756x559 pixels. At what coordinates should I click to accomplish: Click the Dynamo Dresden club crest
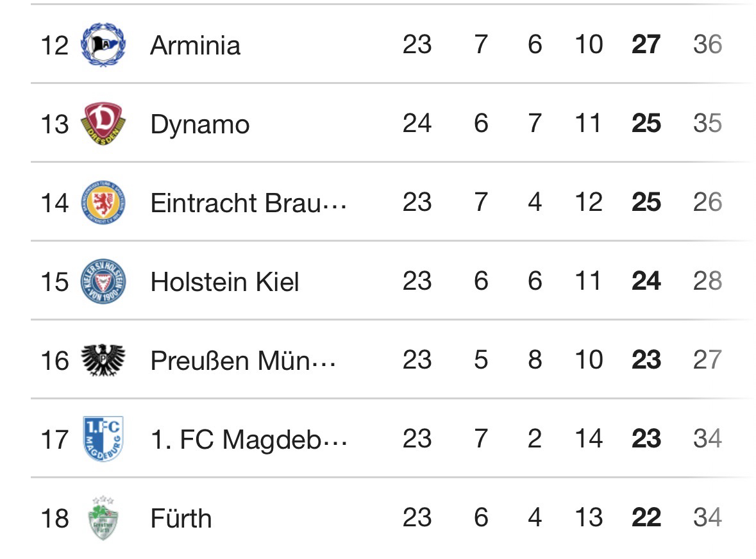(103, 124)
